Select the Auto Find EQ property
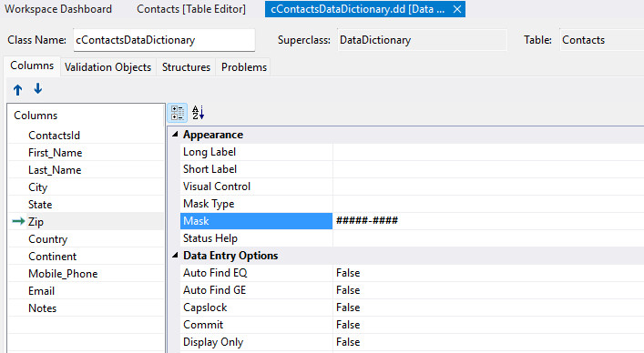Viewport: 644px width, 353px height. (x=256, y=273)
